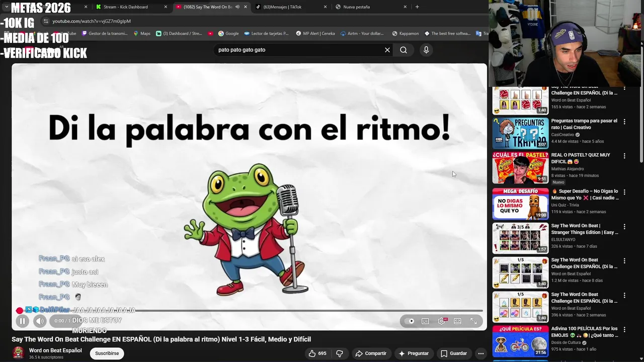
Task: Open the Word on Beat Español channel avatar
Action: pyautogui.click(x=18, y=353)
